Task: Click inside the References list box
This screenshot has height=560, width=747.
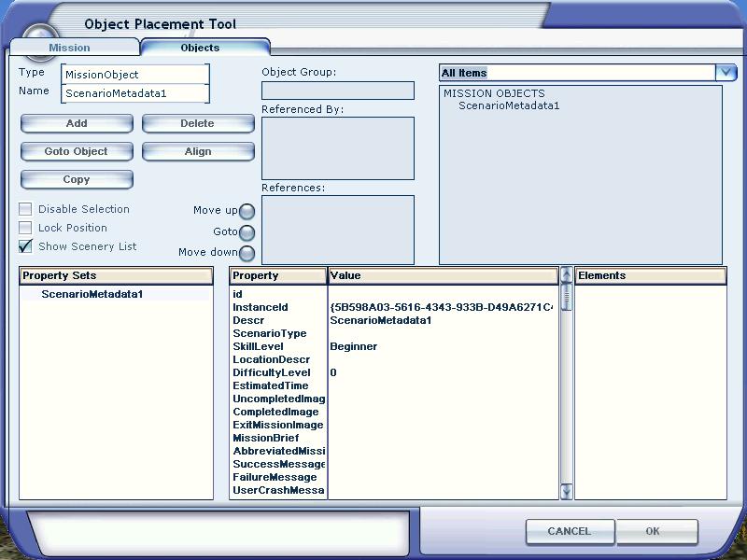Action: (x=338, y=230)
